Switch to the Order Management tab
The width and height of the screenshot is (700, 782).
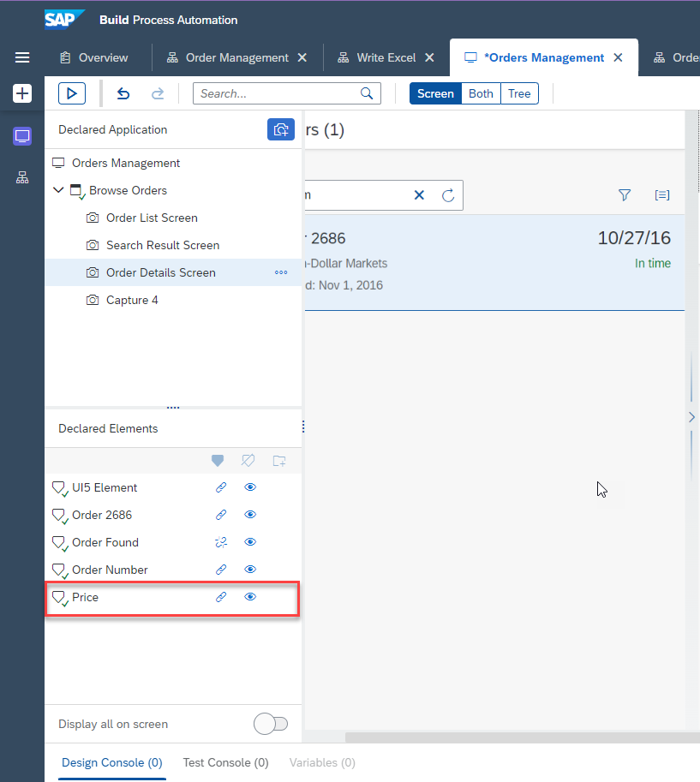point(228,58)
